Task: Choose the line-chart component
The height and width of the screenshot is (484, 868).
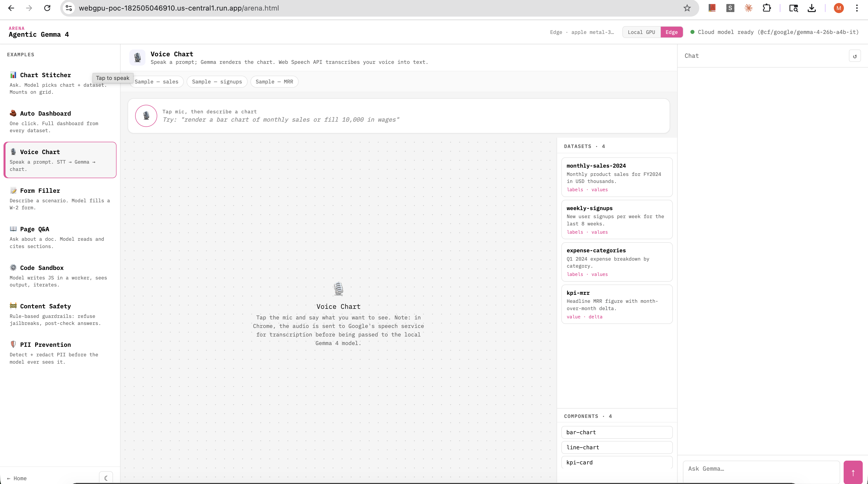Action: [x=617, y=447]
